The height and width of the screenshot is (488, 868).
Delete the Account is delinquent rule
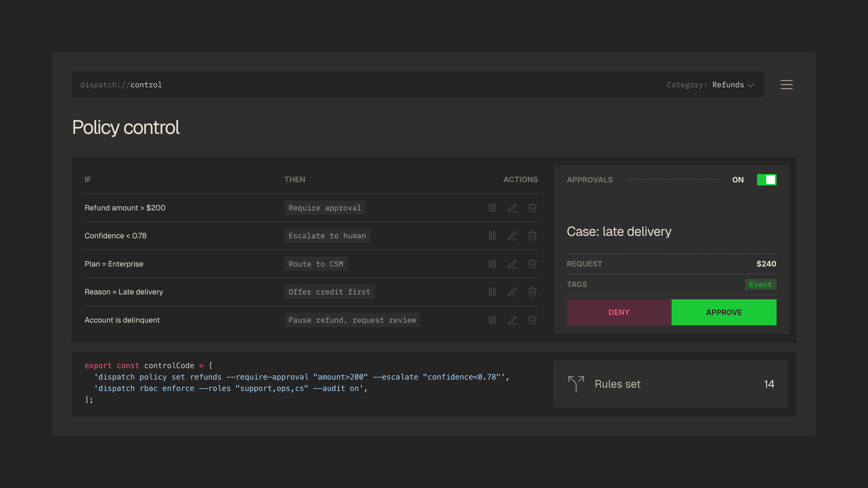tap(532, 320)
